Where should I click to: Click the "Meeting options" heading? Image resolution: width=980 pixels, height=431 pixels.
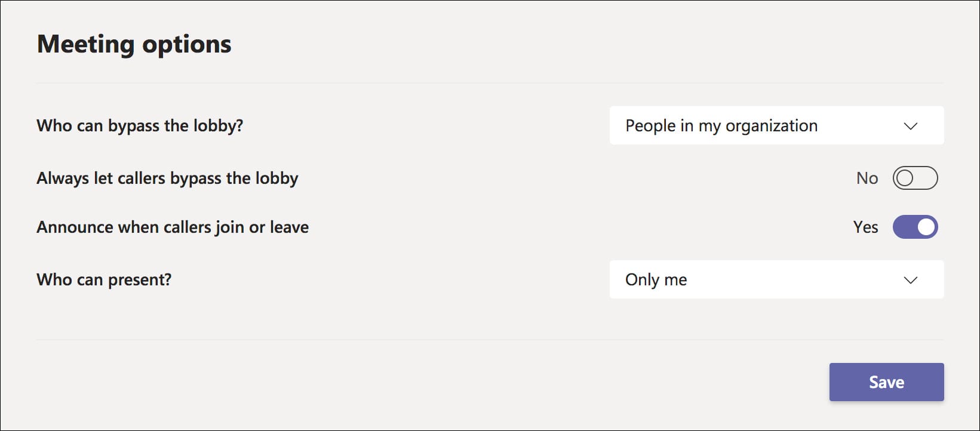tap(134, 44)
